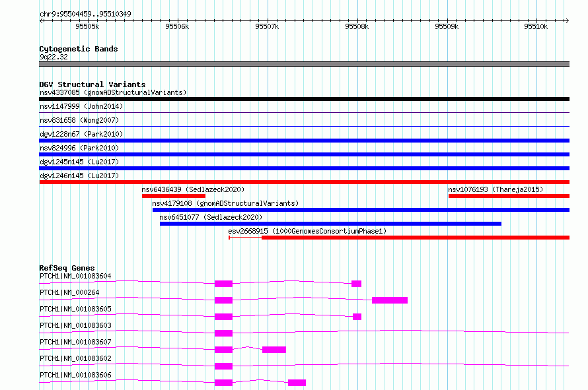The image size is (588, 390).
Task: Select the Cytogenetic Bands track title
Action: [79, 49]
